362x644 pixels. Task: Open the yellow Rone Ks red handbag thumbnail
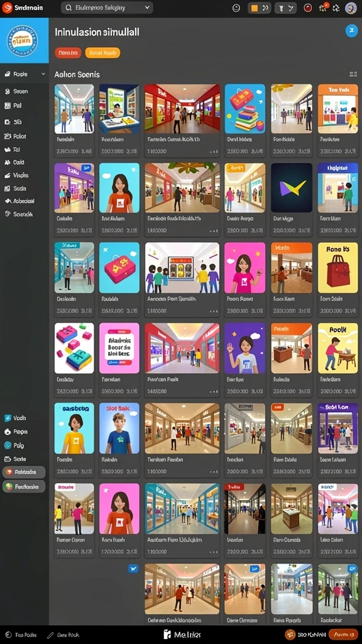click(337, 268)
